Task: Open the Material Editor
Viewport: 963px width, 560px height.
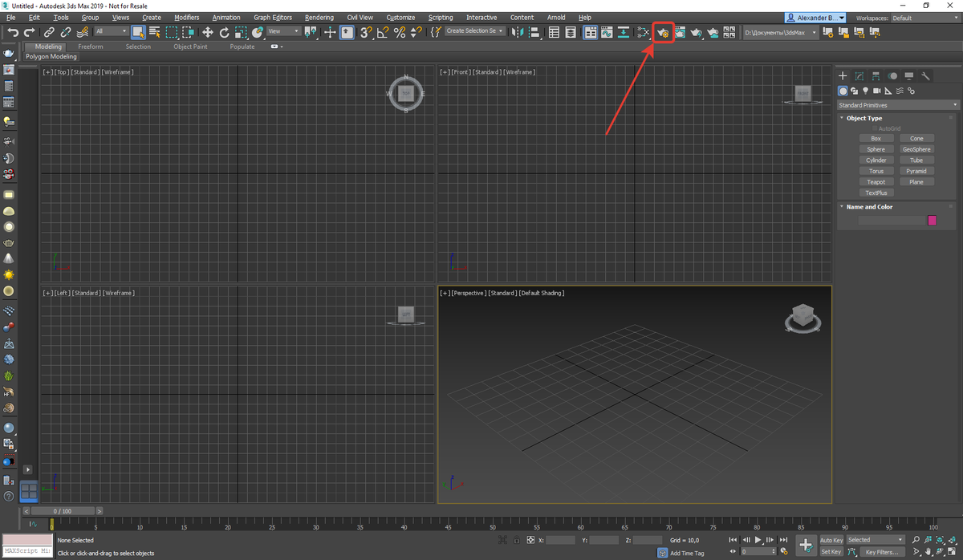Action: [x=644, y=33]
